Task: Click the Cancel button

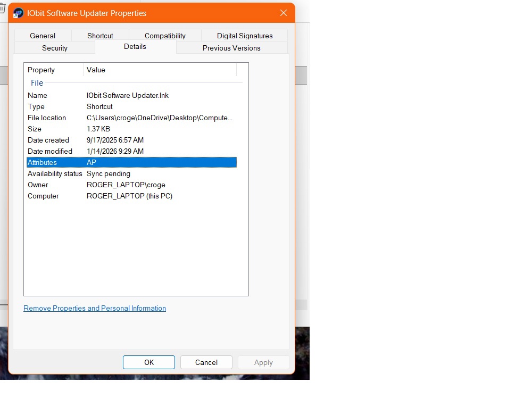Action: click(x=206, y=362)
